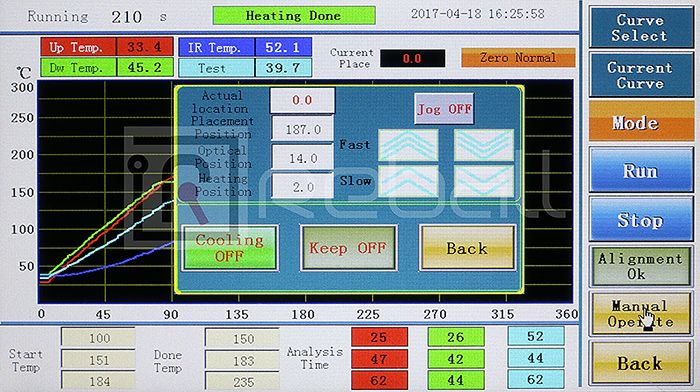
Task: Click the Stop button
Action: coord(641,219)
